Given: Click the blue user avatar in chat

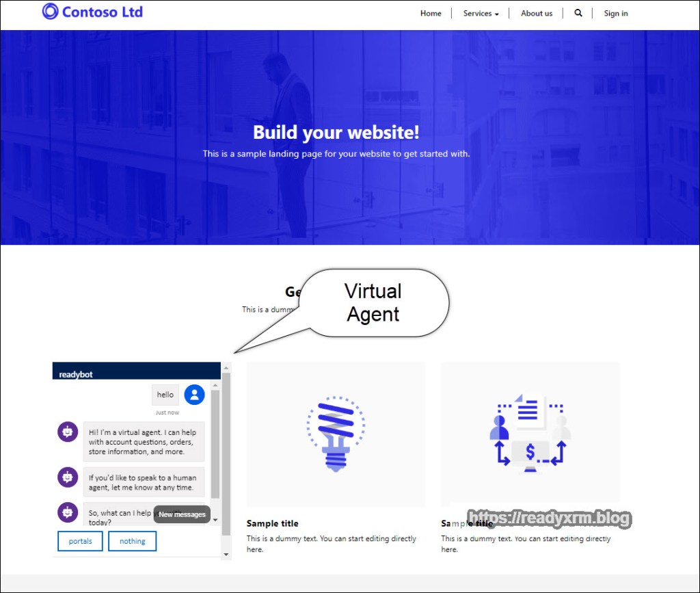Looking at the screenshot, I should point(195,395).
